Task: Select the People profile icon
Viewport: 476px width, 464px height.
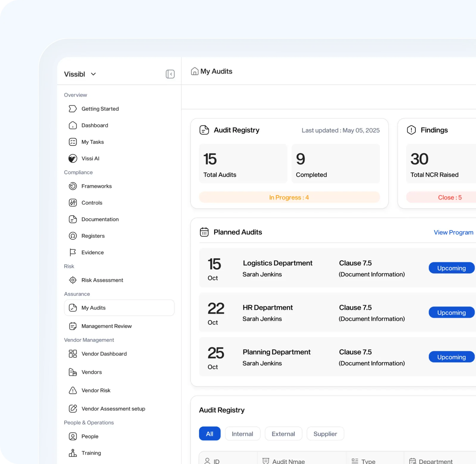Action: 73,436
